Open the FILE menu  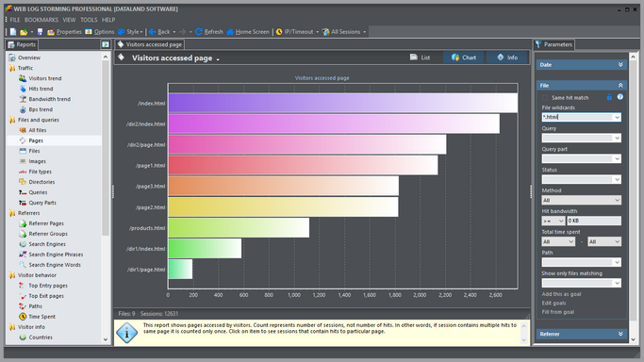click(x=15, y=20)
